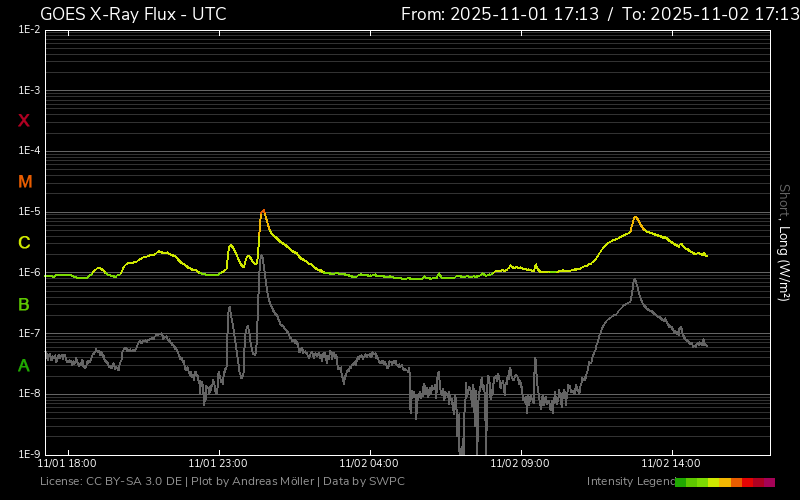Click the yellow intensity legend swatch

(714, 482)
